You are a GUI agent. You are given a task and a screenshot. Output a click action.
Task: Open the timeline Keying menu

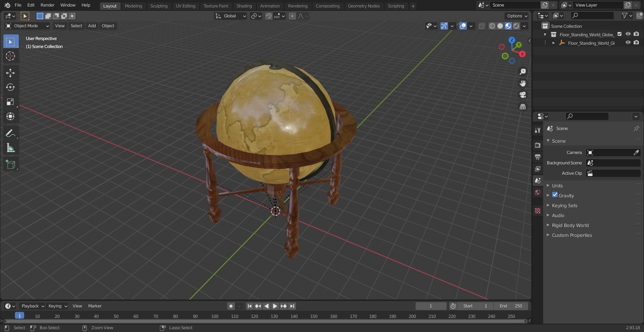[58, 306]
